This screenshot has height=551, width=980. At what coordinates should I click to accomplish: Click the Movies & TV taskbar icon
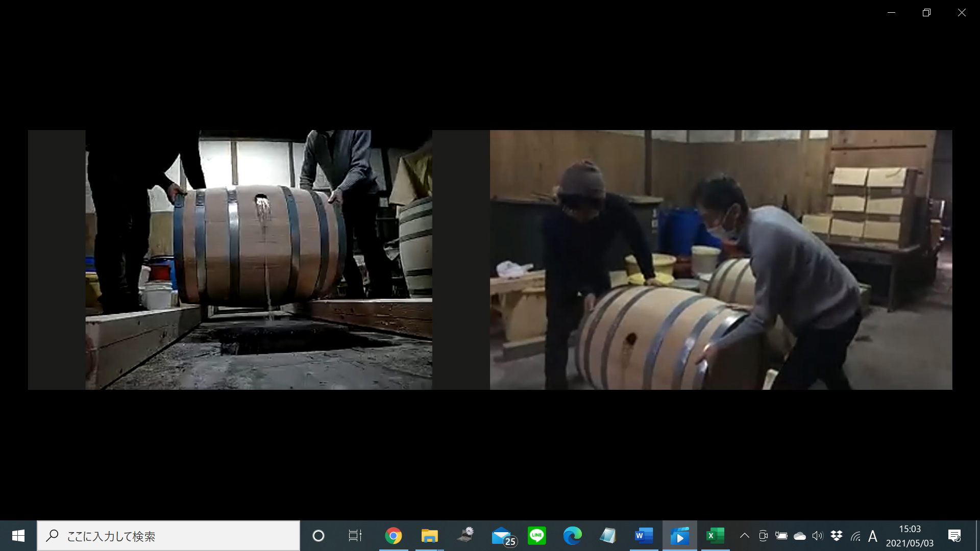point(679,536)
